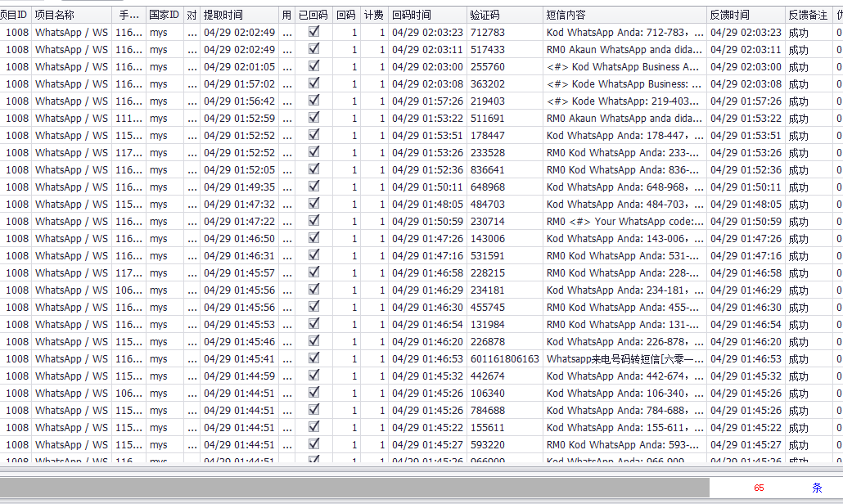Click the horizontal scrollbar thumb
This screenshot has width=843, height=504.
(354, 488)
